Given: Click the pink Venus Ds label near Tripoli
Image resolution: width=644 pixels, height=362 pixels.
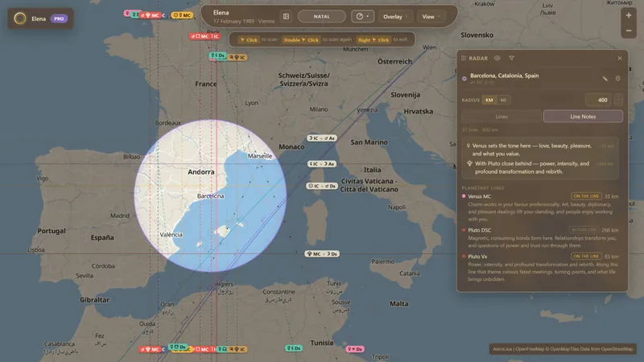Looking at the screenshot, I should (x=355, y=349).
